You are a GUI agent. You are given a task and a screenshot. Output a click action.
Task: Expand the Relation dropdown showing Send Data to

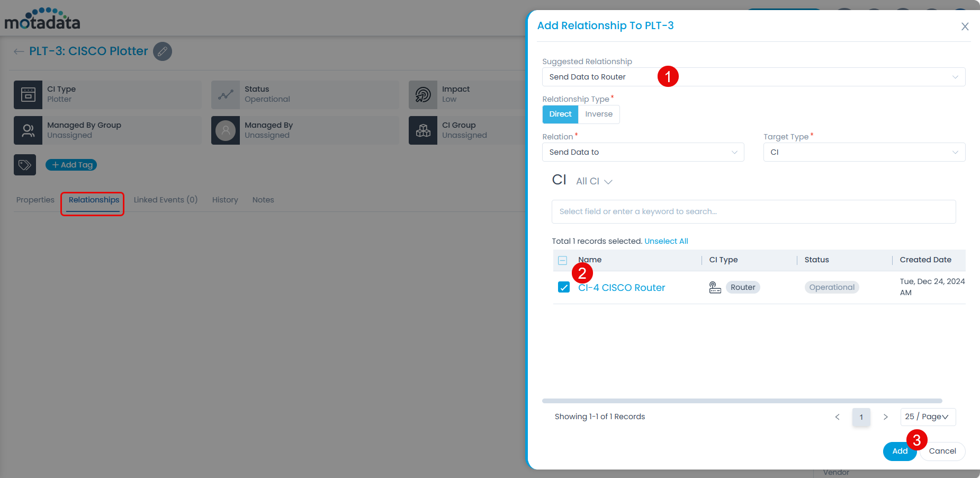(x=643, y=152)
